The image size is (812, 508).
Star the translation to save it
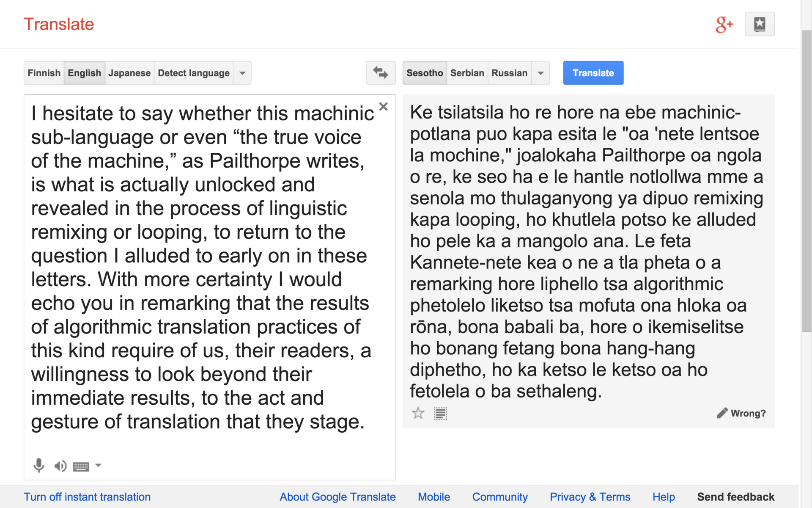(x=418, y=413)
